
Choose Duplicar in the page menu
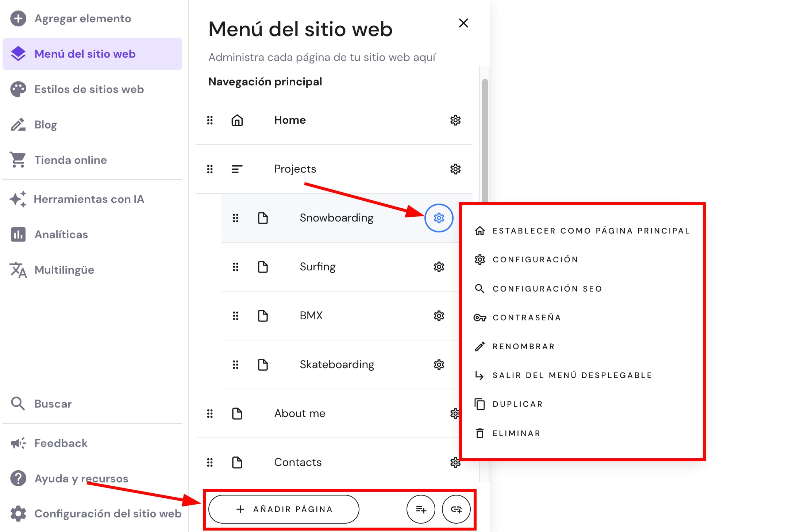[x=517, y=404]
